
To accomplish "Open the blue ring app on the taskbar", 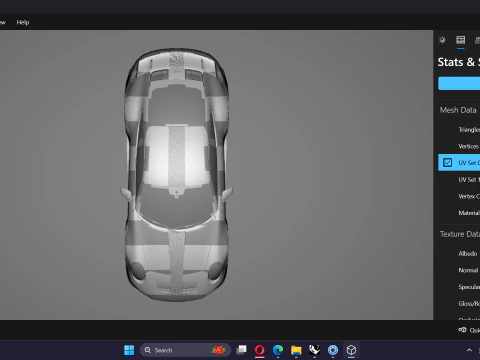I will point(333,350).
